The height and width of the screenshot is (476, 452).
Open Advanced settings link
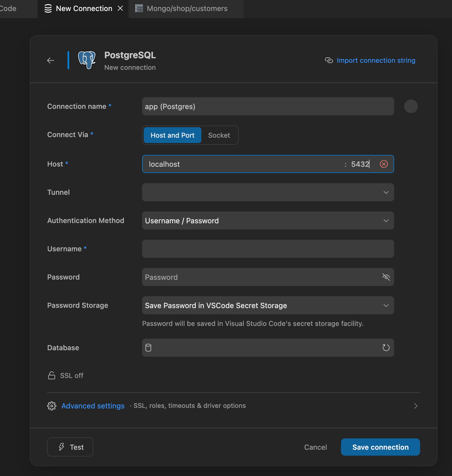pos(93,406)
